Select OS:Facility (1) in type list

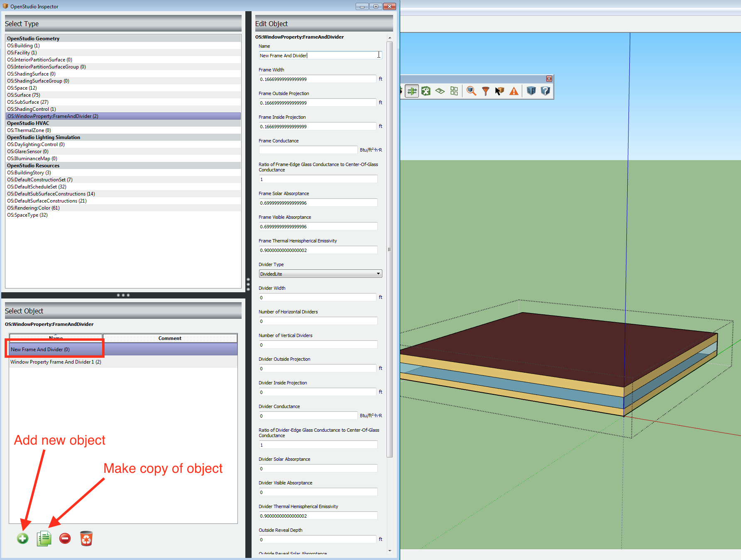click(x=123, y=53)
